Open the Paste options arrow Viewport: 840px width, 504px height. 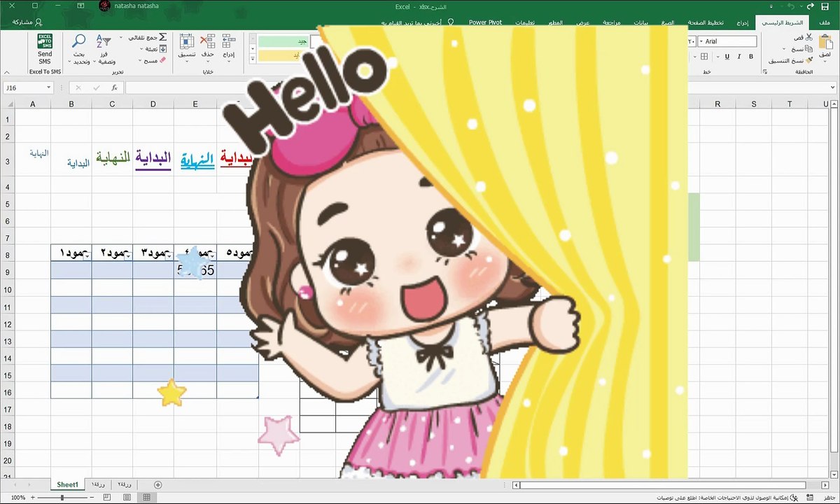tap(825, 61)
